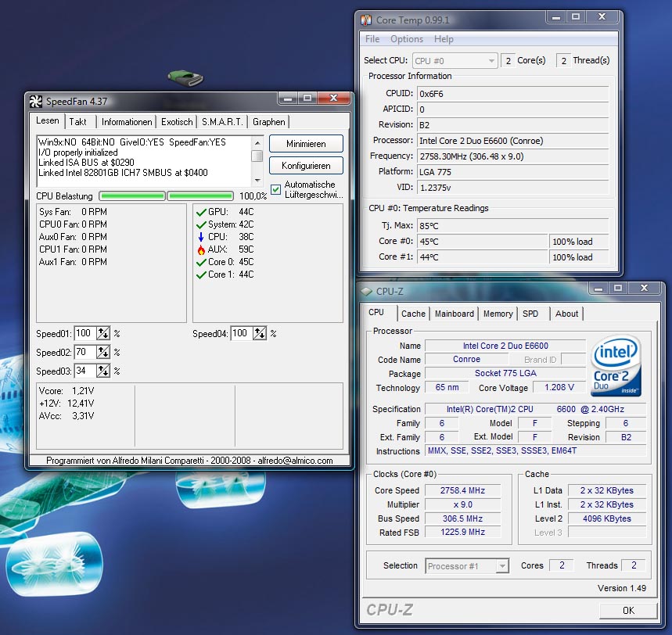The height and width of the screenshot is (635, 672).
Task: Open the Mainboard tab in CPU-Z
Action: 455,314
